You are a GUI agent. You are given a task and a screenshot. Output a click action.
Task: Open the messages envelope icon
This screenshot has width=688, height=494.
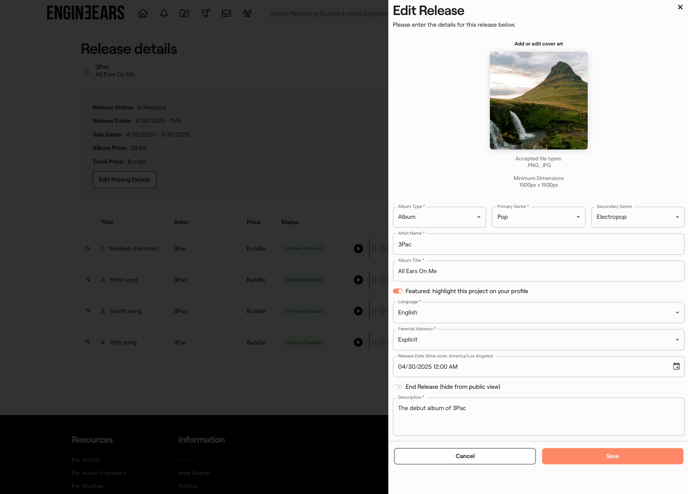pyautogui.click(x=226, y=14)
